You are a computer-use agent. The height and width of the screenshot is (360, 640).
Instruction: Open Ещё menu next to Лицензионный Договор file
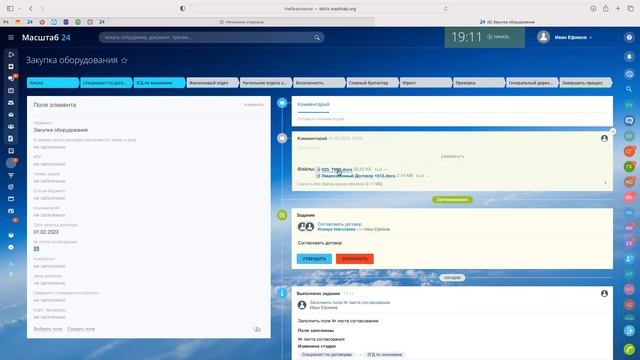click(422, 176)
